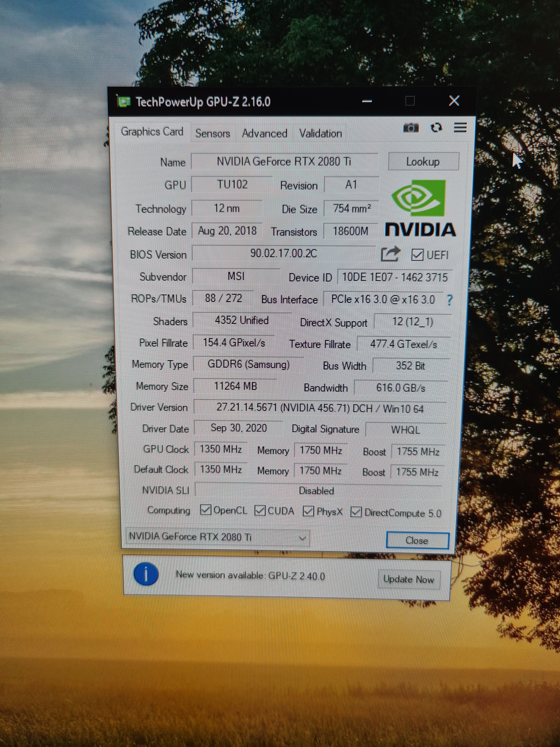Click the Technology field showing 12 nm
The width and height of the screenshot is (560, 747).
[x=227, y=208]
